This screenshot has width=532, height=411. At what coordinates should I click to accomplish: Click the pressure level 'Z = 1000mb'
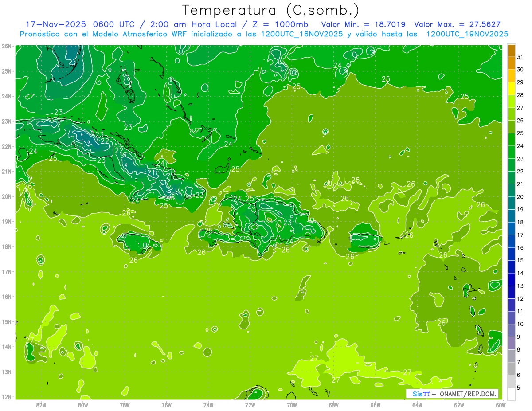point(280,24)
